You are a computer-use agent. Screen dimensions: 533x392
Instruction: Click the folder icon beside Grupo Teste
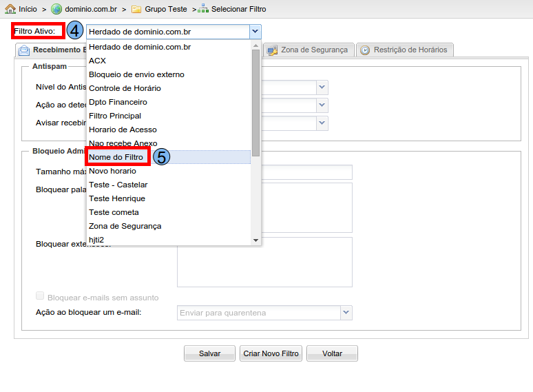coord(136,9)
